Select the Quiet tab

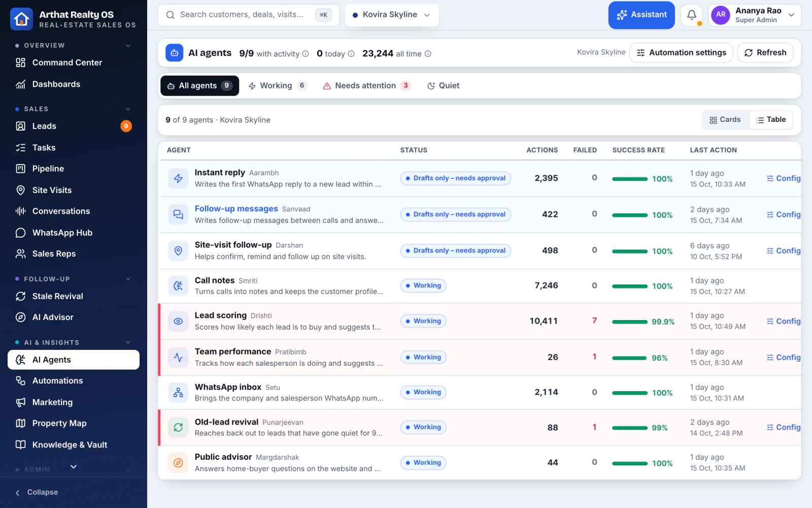[x=444, y=86]
